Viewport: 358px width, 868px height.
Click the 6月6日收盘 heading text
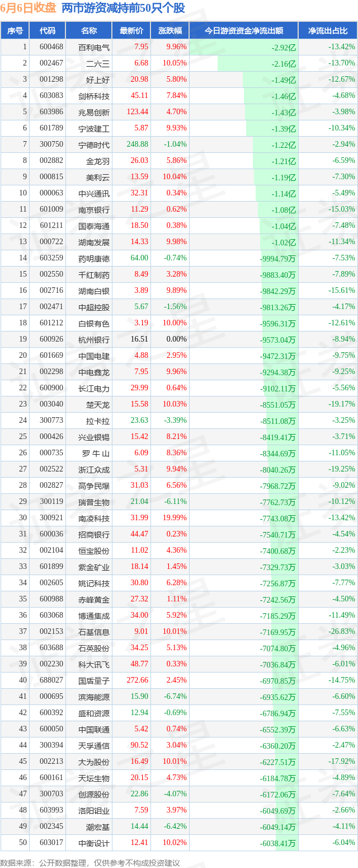pos(29,8)
